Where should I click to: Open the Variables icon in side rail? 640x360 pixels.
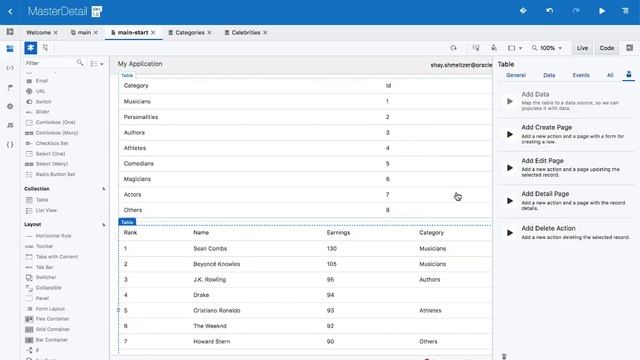click(10, 68)
